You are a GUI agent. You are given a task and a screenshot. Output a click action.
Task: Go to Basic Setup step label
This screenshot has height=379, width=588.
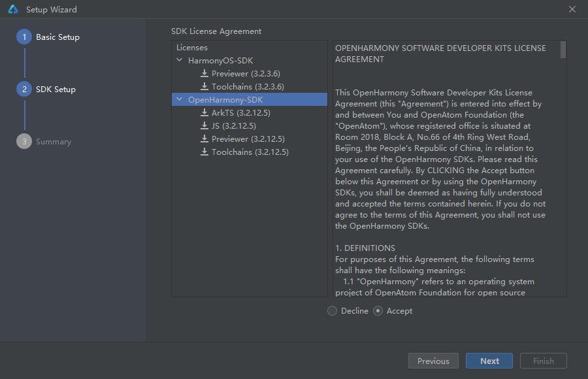(57, 37)
